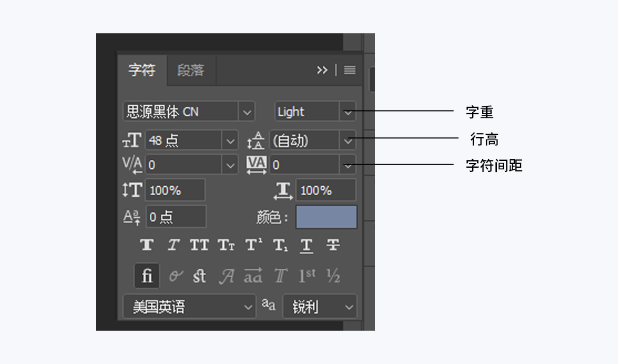618x364 pixels.
Task: Open the text color swatch
Action: (326, 217)
